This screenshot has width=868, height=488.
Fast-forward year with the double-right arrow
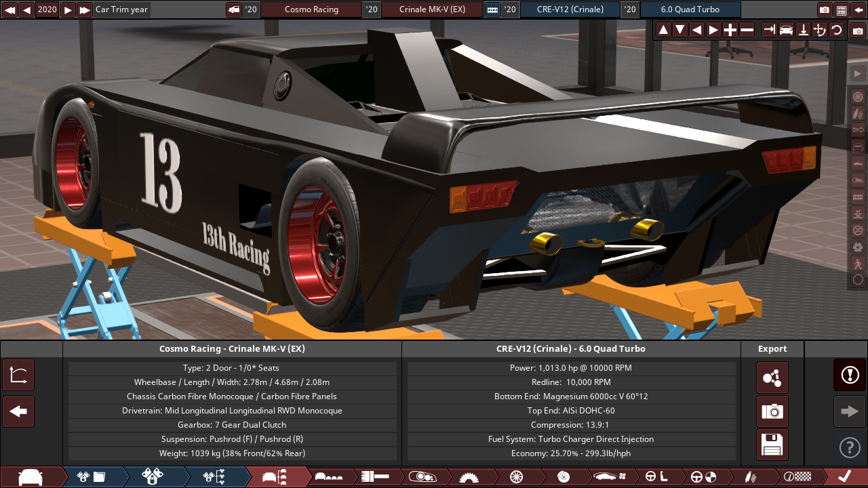tap(85, 9)
